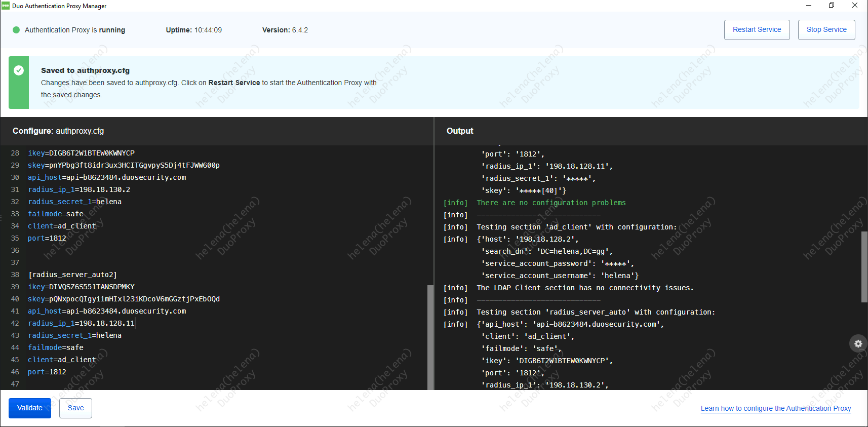
Task: Click the 'There are no configuration problems' message
Action: click(x=551, y=203)
